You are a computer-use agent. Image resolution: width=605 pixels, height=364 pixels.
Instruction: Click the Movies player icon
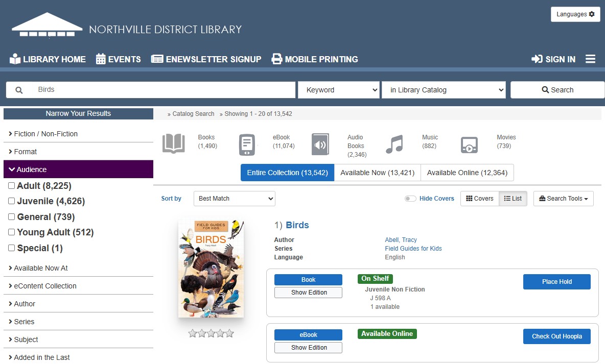[x=469, y=145]
